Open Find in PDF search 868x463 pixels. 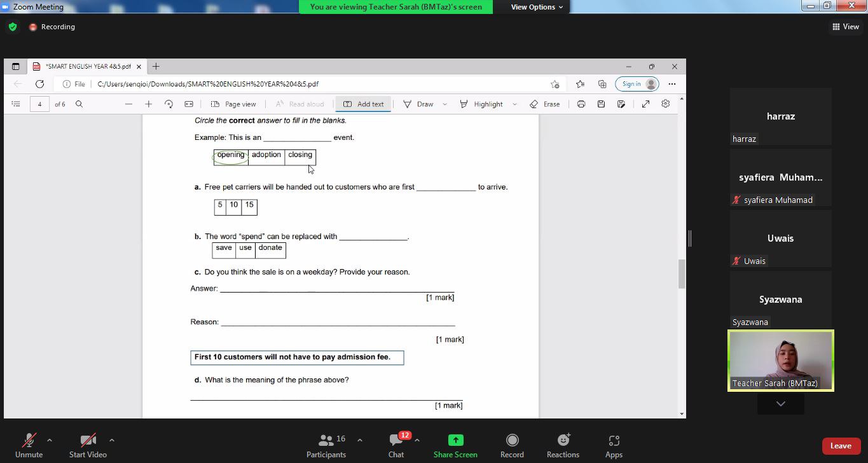[x=79, y=104]
